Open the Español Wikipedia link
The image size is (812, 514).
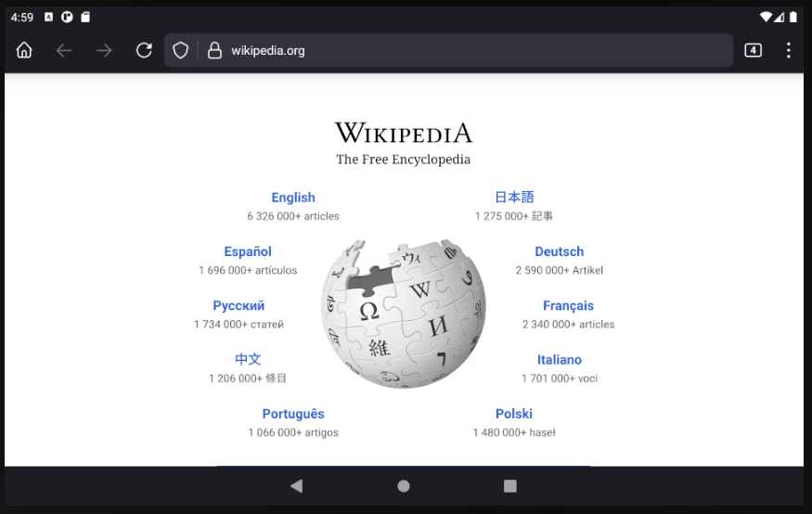click(x=248, y=251)
